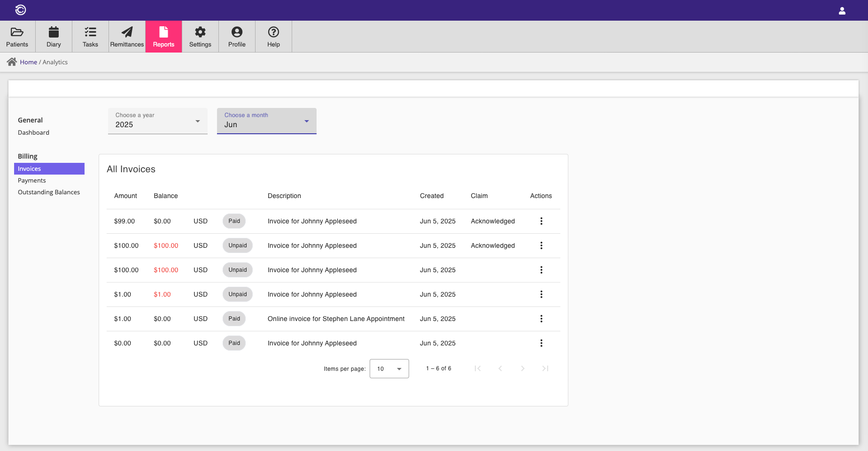This screenshot has height=451, width=868.
Task: Open the Diary calendar icon
Action: [54, 32]
